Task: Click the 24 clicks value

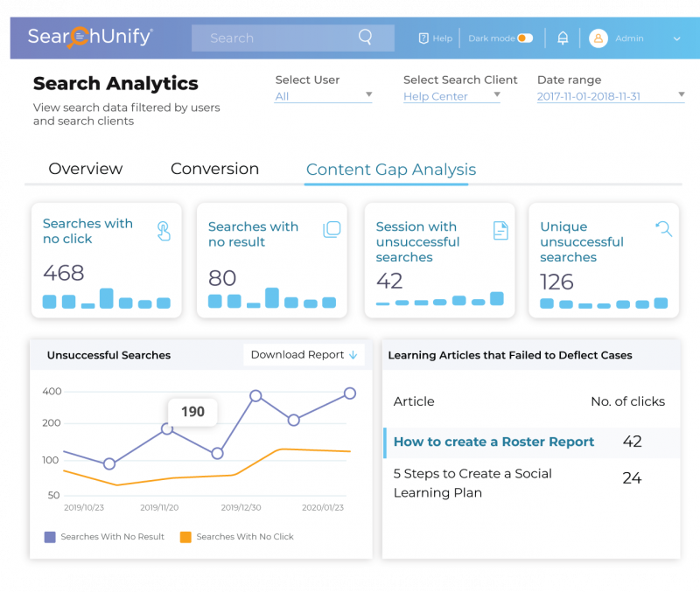Action: pos(632,478)
